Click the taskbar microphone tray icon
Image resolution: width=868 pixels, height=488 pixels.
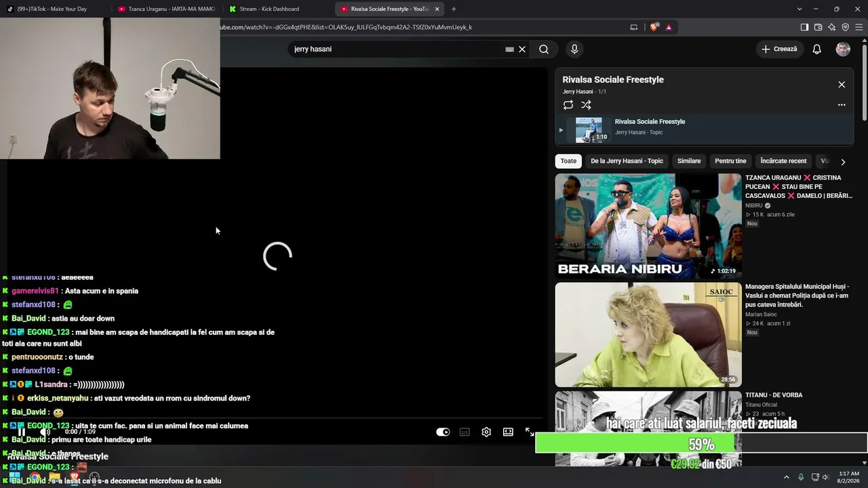pos(801,477)
